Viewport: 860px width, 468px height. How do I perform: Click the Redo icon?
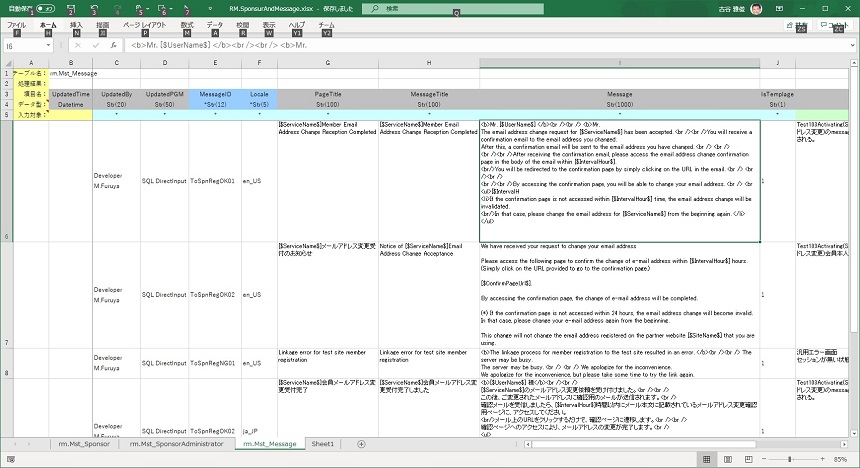coord(117,9)
